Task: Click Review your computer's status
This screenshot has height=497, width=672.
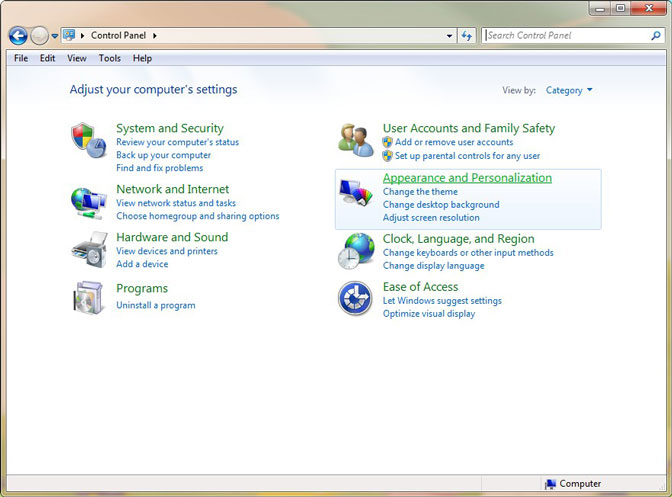Action: (x=177, y=142)
